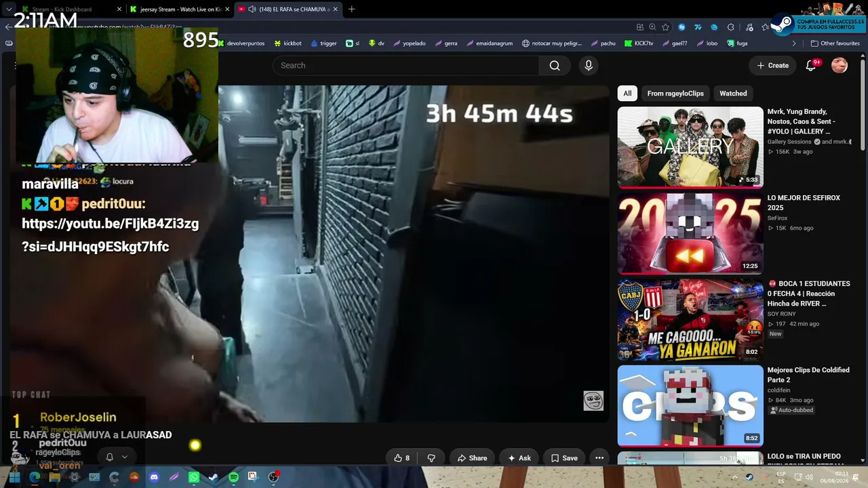Open File Explorer from the taskbar
868x488 pixels.
(54, 477)
